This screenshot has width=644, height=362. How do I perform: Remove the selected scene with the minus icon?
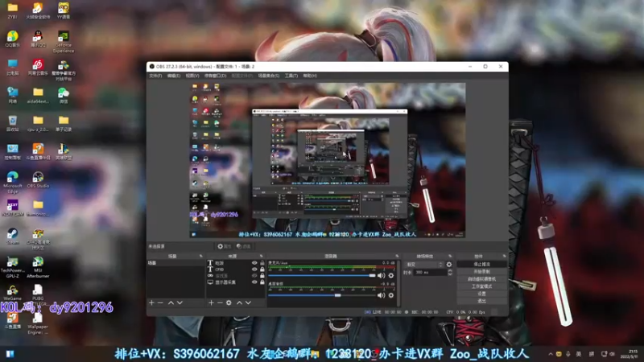pos(160,303)
